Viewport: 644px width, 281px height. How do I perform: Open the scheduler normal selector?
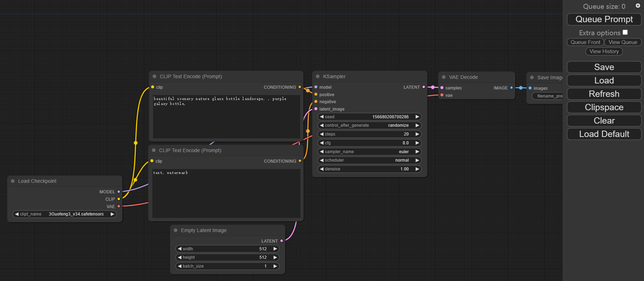coord(369,160)
